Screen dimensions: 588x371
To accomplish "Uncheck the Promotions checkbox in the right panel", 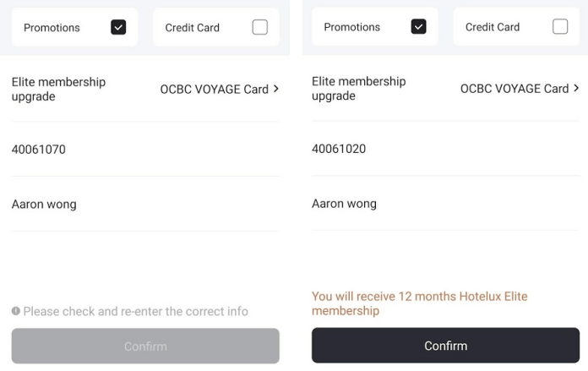I will [x=418, y=27].
